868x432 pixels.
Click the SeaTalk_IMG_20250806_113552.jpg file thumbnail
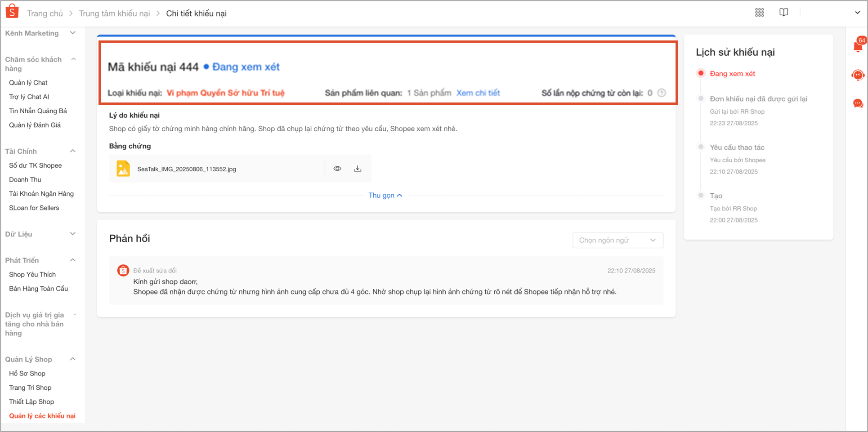tap(123, 169)
